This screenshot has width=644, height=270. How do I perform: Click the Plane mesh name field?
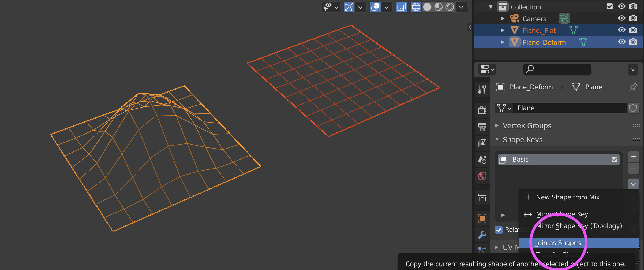coord(570,108)
